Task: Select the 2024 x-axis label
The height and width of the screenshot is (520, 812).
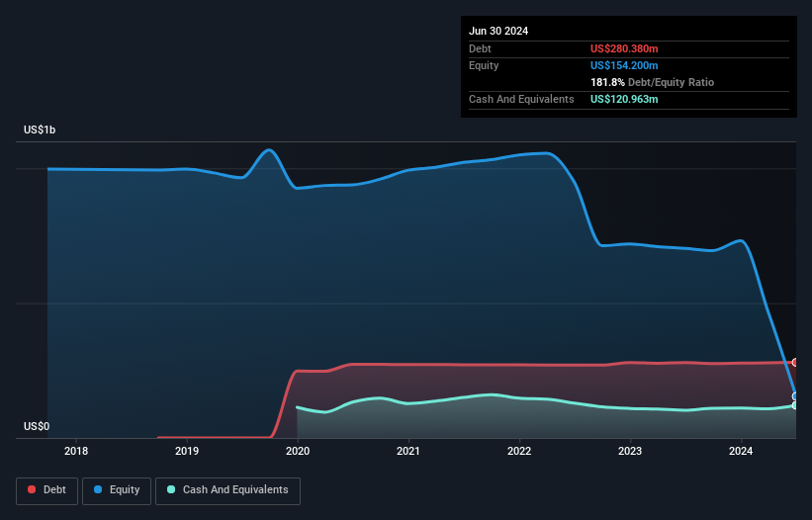Action: [x=741, y=451]
